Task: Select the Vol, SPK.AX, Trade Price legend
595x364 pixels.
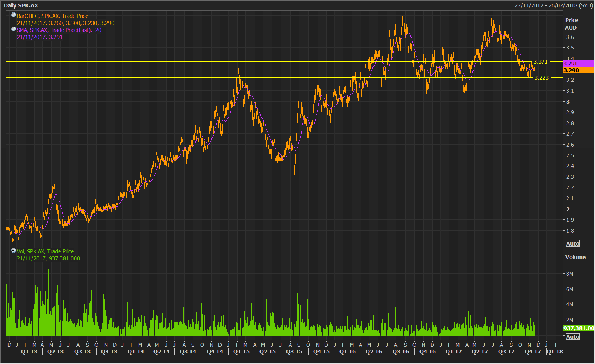Action: tap(45, 251)
